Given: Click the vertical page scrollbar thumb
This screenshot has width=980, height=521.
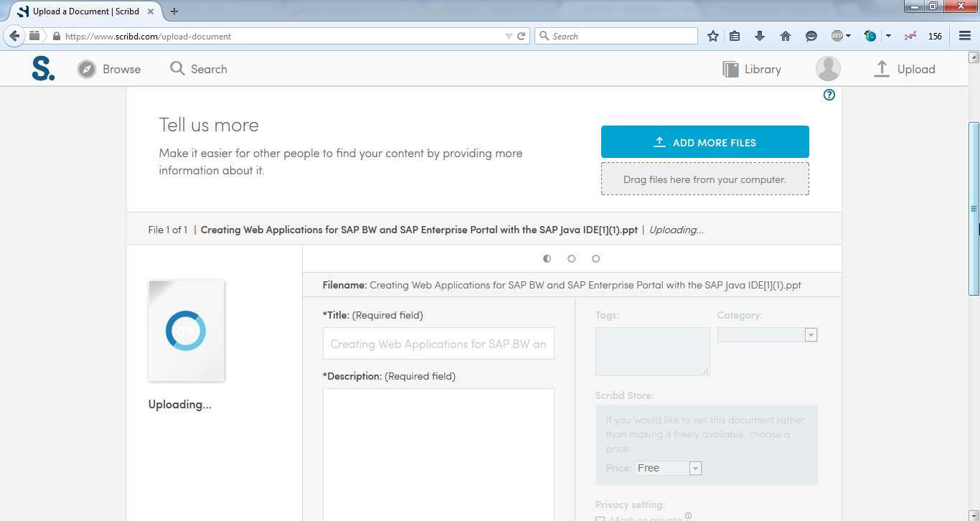Looking at the screenshot, I should click(974, 208).
